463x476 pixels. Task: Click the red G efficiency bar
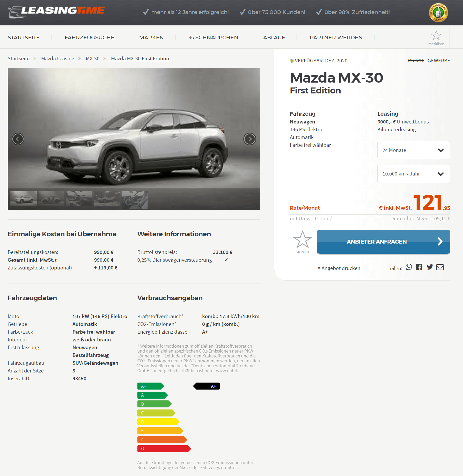click(x=164, y=449)
